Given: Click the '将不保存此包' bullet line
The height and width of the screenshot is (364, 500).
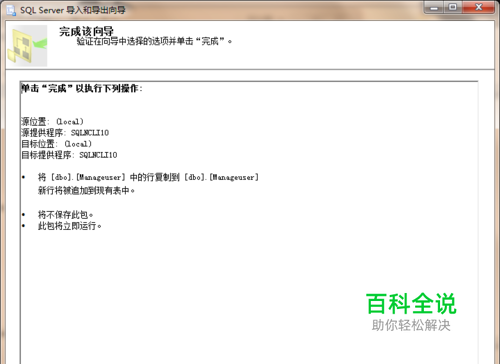Looking at the screenshot, I should pos(65,215).
